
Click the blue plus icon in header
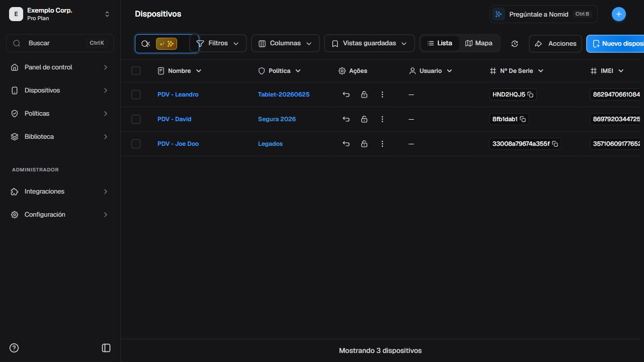[x=619, y=14]
